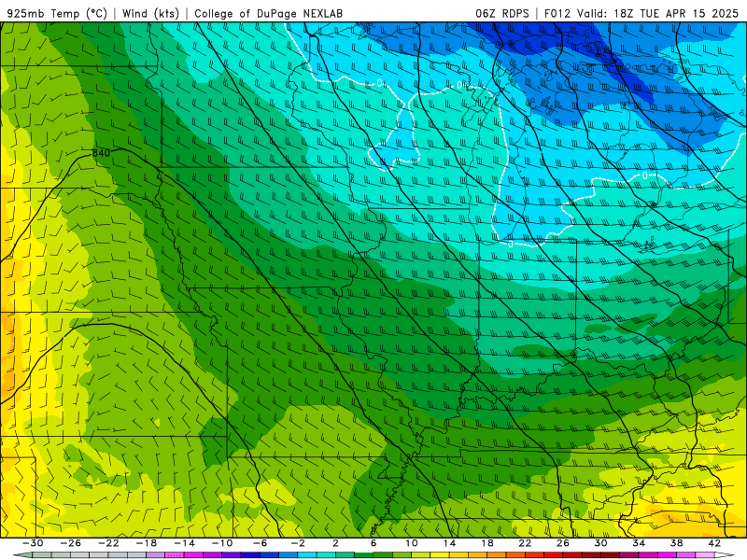Click 'College of DuPage NEXLAB' header text

[x=269, y=13]
